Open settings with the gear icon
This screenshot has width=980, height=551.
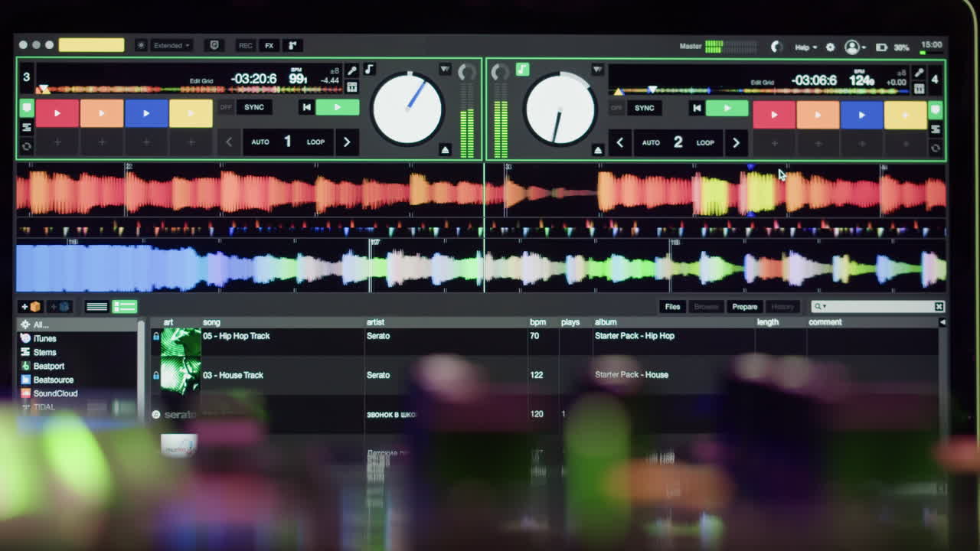(x=829, y=47)
